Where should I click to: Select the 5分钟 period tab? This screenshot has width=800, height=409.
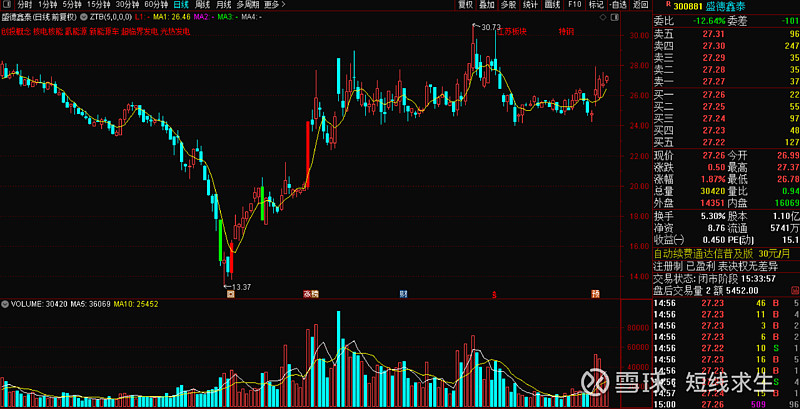[72, 5]
